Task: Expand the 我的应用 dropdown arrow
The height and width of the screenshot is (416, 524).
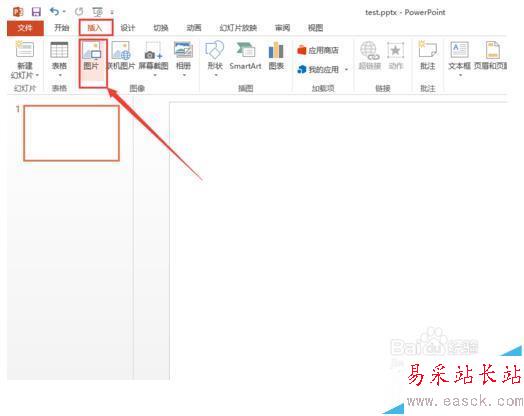Action: pyautogui.click(x=347, y=70)
